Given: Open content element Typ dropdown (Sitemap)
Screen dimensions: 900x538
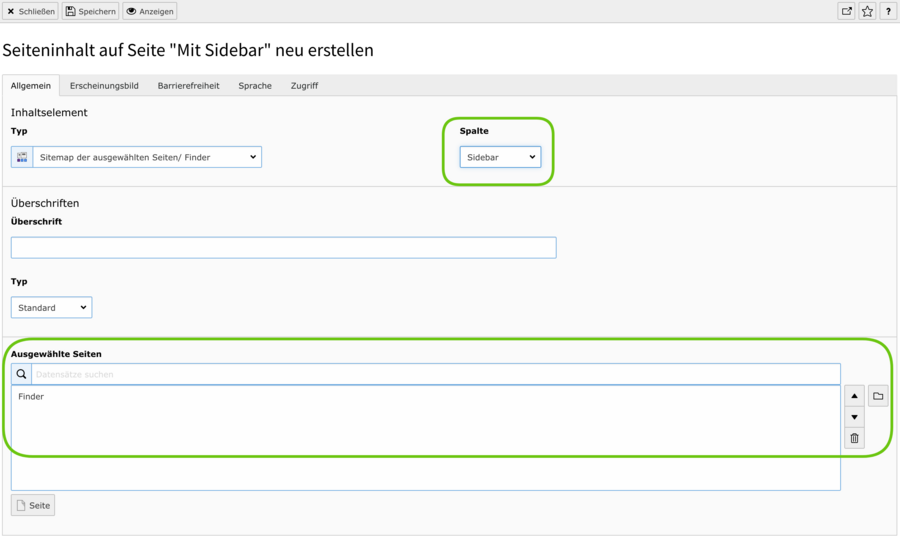Looking at the screenshot, I should [147, 157].
